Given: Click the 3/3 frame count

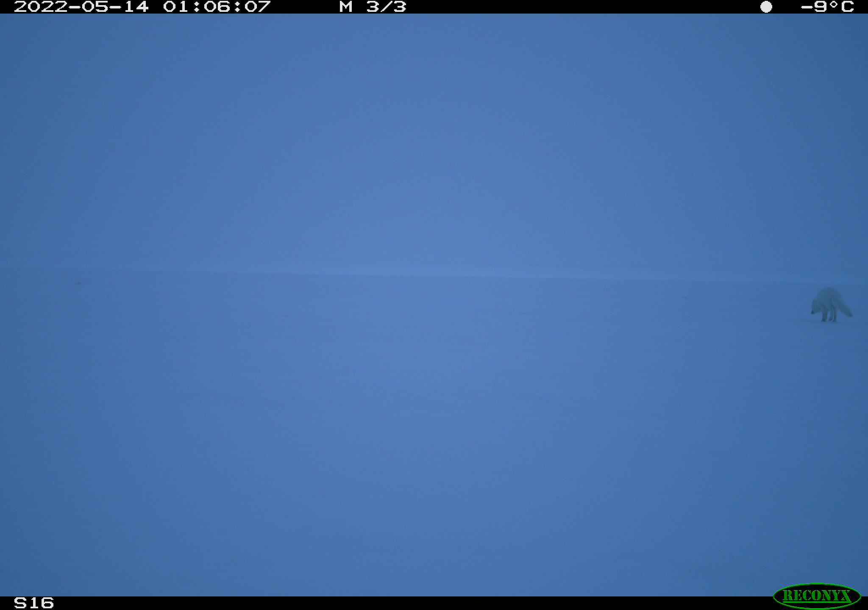Looking at the screenshot, I should point(386,7).
